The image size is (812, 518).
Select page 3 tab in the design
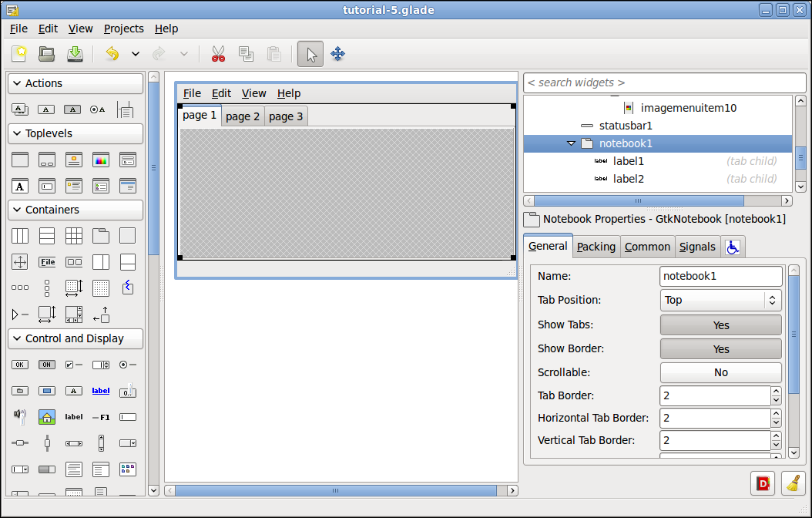[286, 116]
